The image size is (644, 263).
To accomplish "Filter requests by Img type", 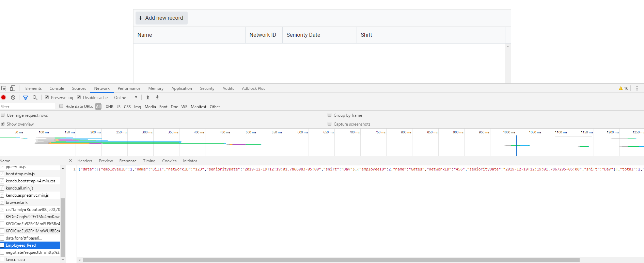I will 138,107.
